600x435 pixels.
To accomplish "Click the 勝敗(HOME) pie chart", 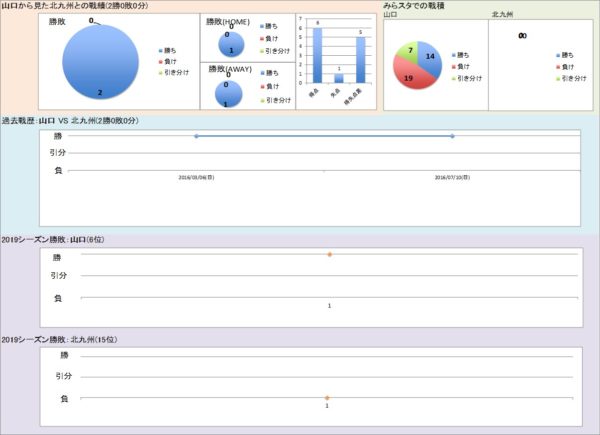I will (x=231, y=44).
